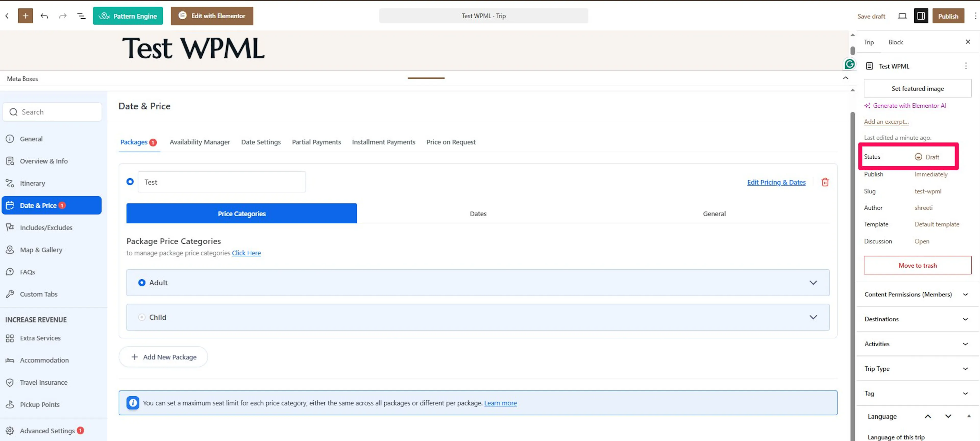This screenshot has width=980, height=441.
Task: Redo the last change
Action: point(63,16)
